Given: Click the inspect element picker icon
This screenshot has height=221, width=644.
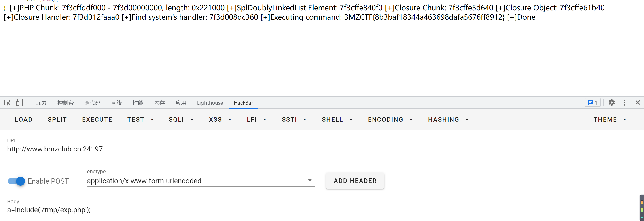Looking at the screenshot, I should click(x=7, y=103).
